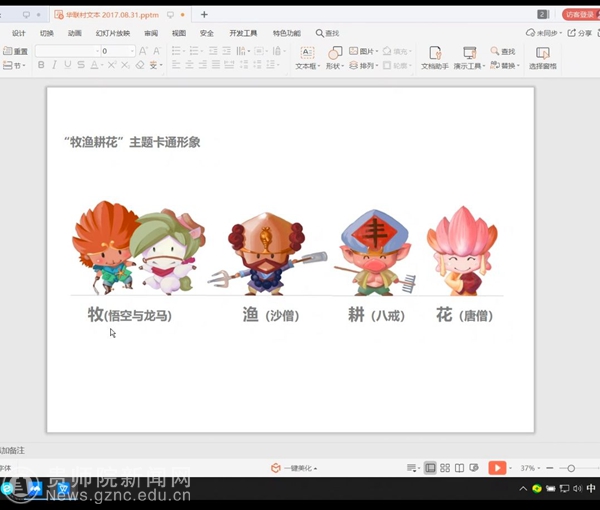
Task: Click the 查找 find button in ribbon
Action: click(x=503, y=51)
